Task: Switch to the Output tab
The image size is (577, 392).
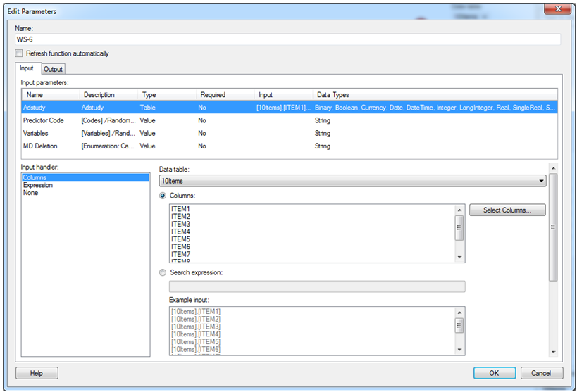Action: (53, 69)
